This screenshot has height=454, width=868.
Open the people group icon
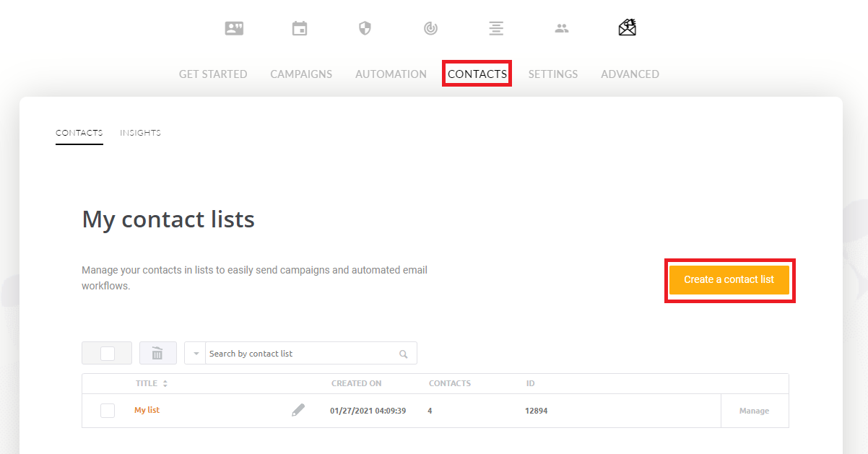[x=562, y=28]
